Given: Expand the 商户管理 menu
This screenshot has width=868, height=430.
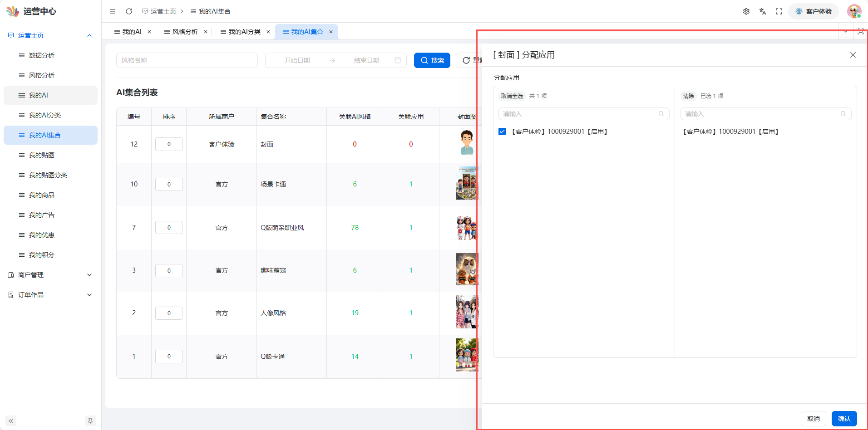Looking at the screenshot, I should tap(50, 275).
